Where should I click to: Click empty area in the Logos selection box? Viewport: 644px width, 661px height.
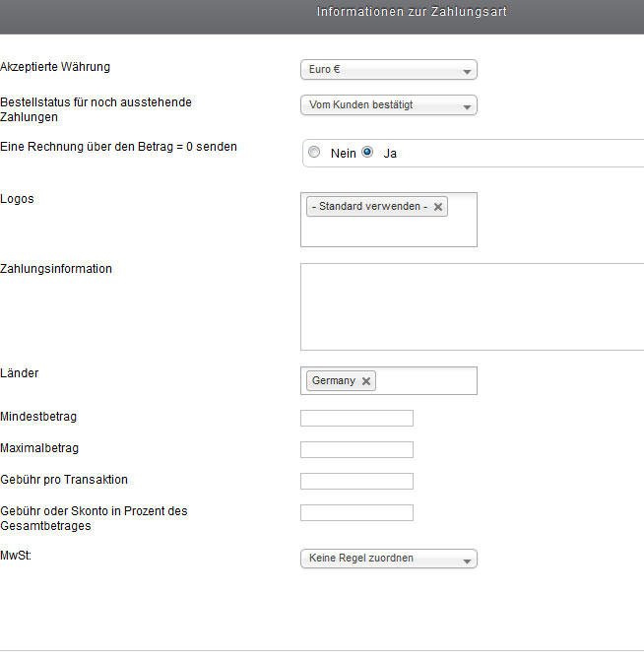click(388, 232)
